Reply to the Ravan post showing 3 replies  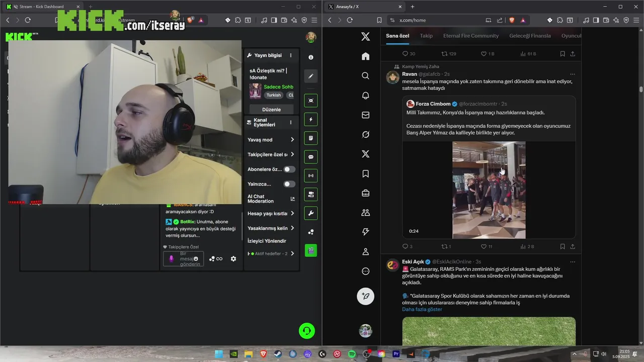407,246
